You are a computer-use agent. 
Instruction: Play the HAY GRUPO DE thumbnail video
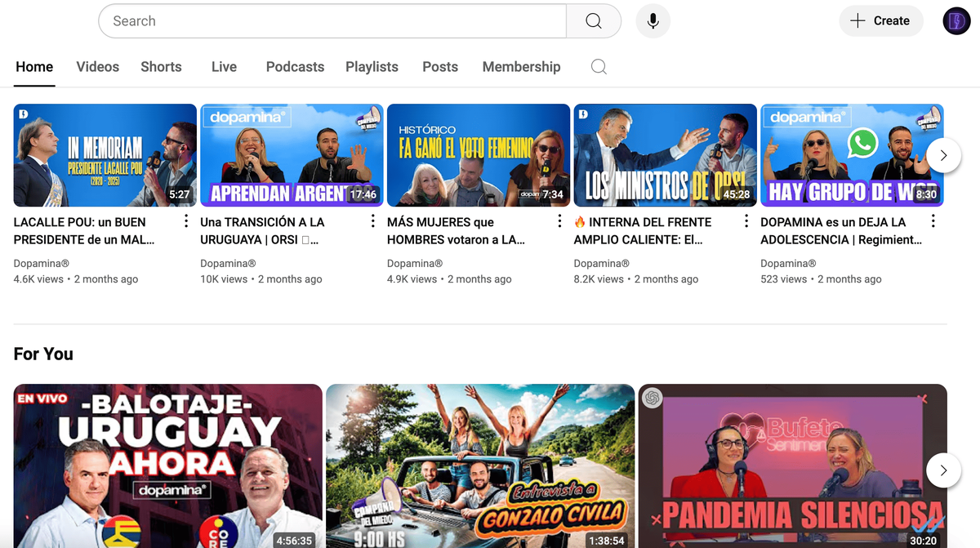point(852,155)
